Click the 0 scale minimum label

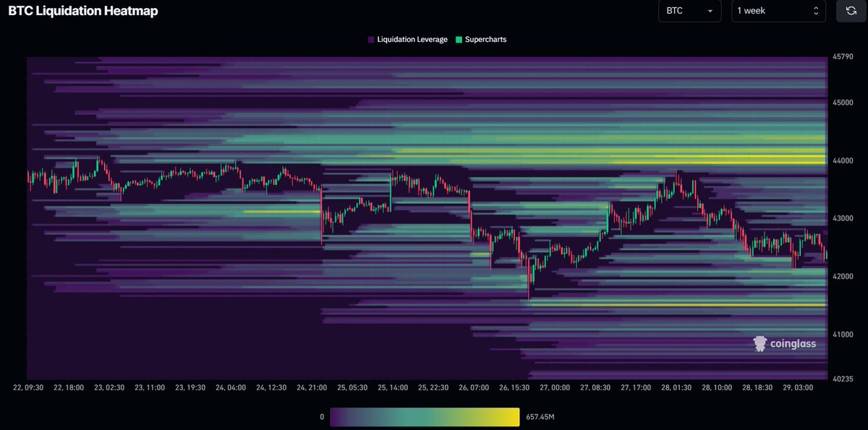tap(321, 417)
